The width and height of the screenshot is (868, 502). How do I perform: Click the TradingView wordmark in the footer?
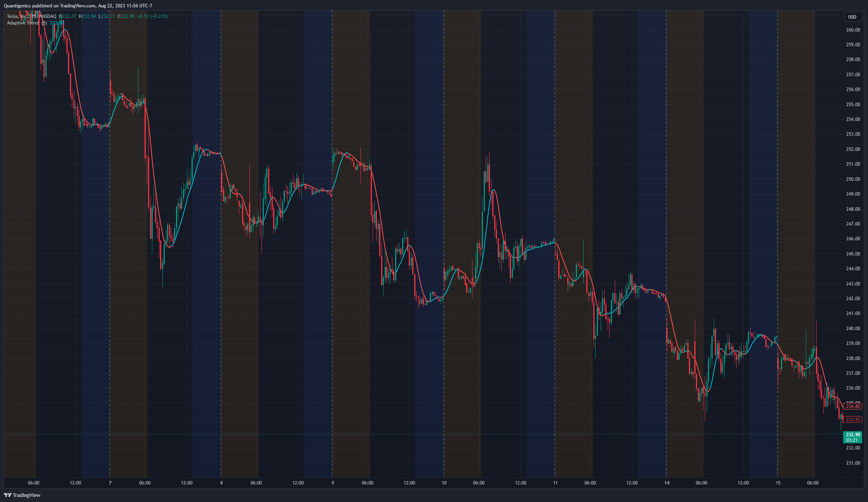[x=26, y=495]
